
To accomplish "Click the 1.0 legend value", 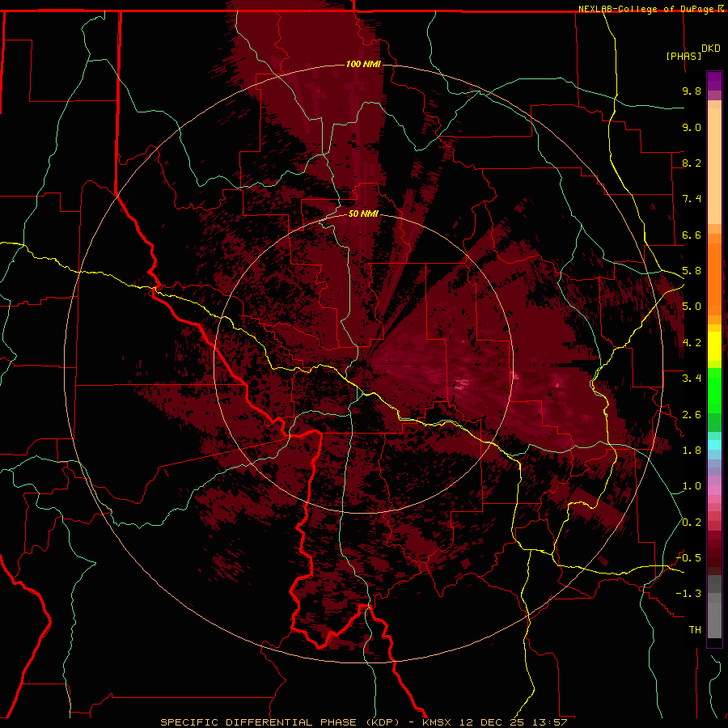I will [x=692, y=486].
